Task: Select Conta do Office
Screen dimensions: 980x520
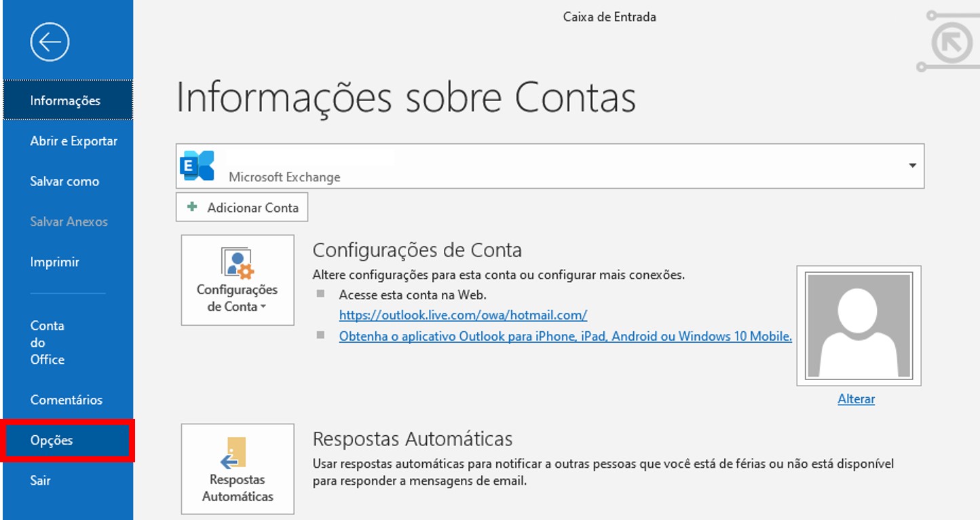Action: [x=46, y=342]
